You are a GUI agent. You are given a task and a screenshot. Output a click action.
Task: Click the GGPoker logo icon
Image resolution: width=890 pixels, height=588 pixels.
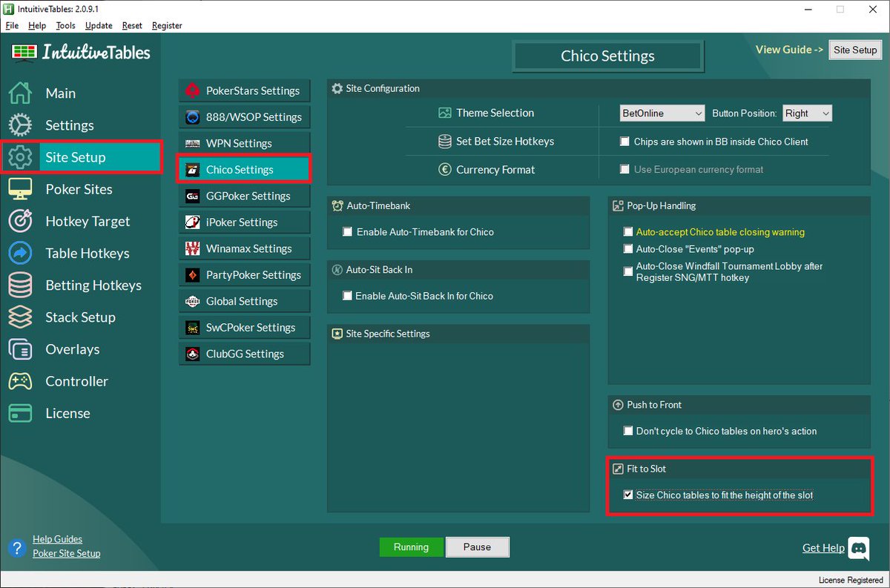click(x=193, y=196)
